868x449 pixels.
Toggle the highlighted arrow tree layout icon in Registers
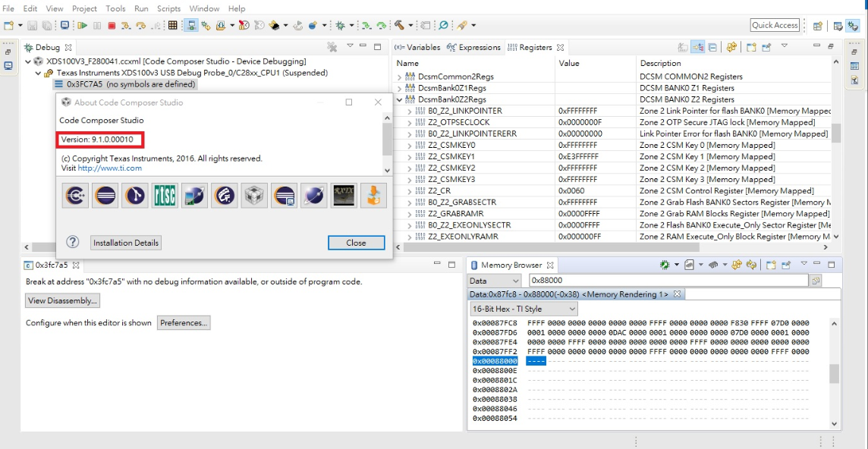698,47
